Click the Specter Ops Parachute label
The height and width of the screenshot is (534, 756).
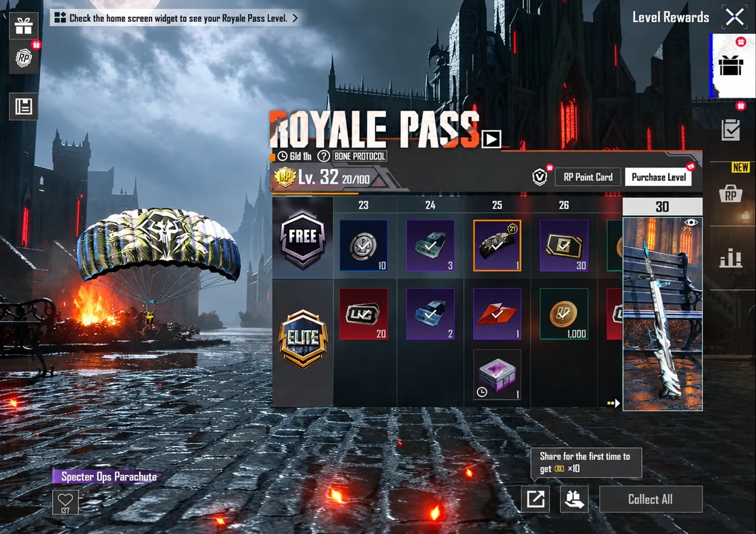coord(108,477)
